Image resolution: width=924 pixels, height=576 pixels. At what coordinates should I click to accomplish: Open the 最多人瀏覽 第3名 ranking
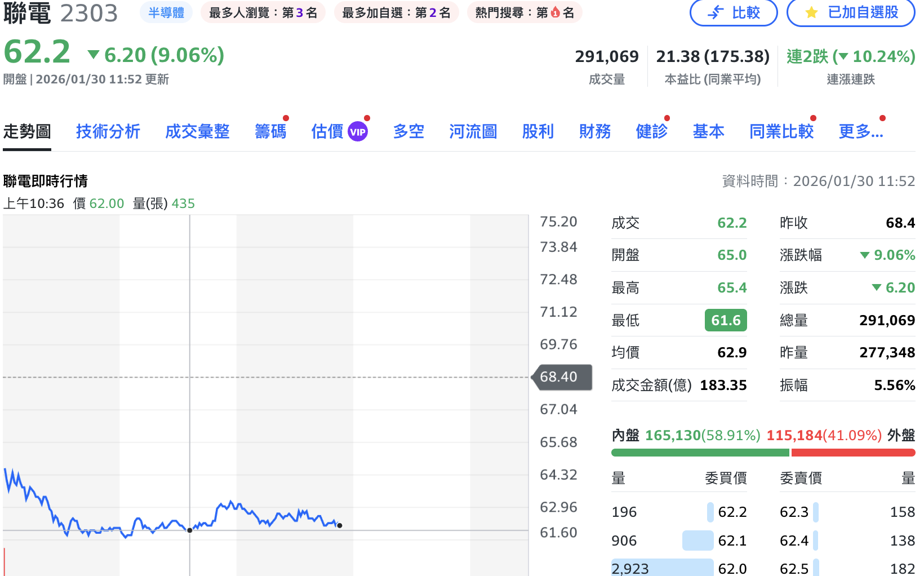(x=263, y=12)
